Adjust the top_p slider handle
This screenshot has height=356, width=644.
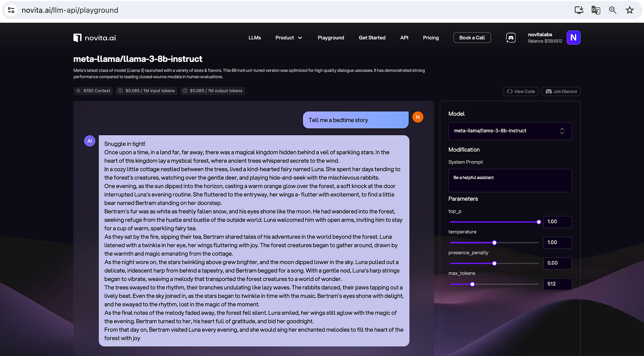coord(539,222)
